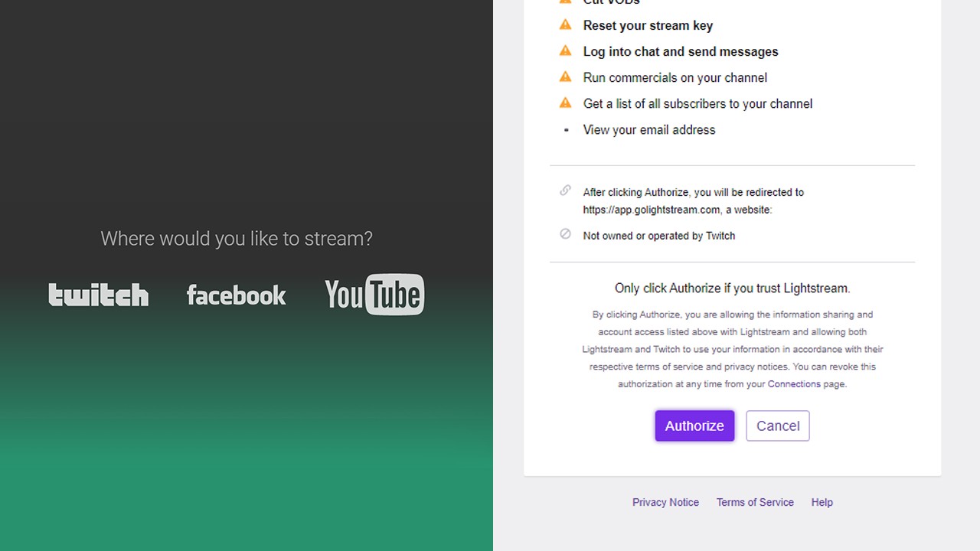The image size is (980, 551).
Task: Click the 'Run commercials on your channel' text
Action: click(x=675, y=77)
